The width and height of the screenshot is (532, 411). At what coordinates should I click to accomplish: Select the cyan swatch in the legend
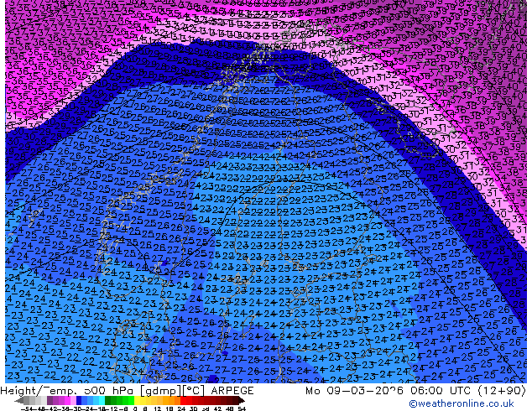pyautogui.click(x=102, y=400)
